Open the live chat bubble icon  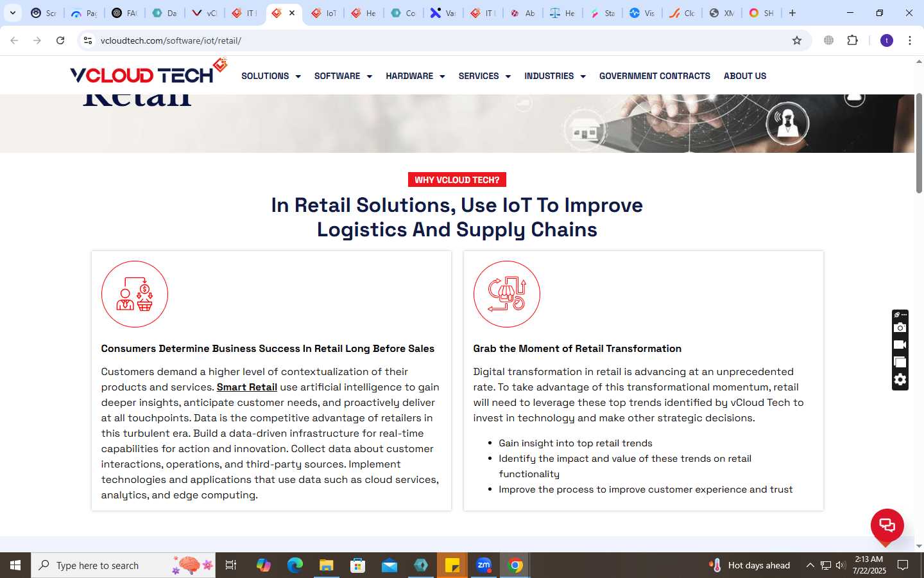(887, 525)
